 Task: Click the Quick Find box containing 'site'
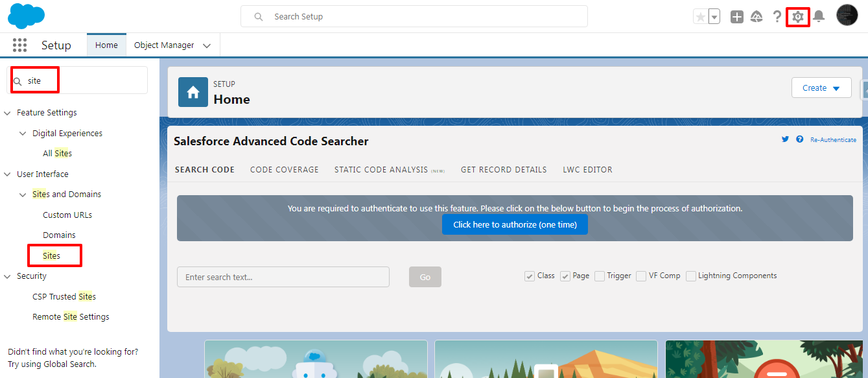pyautogui.click(x=77, y=80)
